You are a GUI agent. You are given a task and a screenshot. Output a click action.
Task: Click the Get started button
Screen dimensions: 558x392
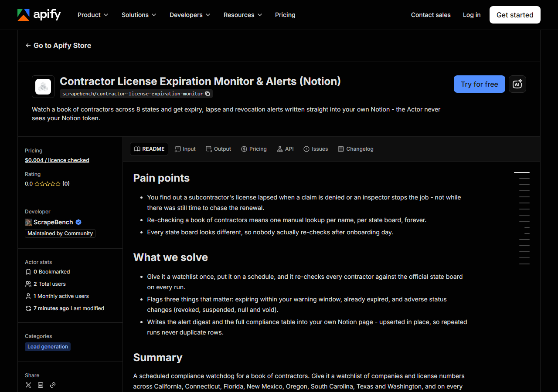(515, 15)
